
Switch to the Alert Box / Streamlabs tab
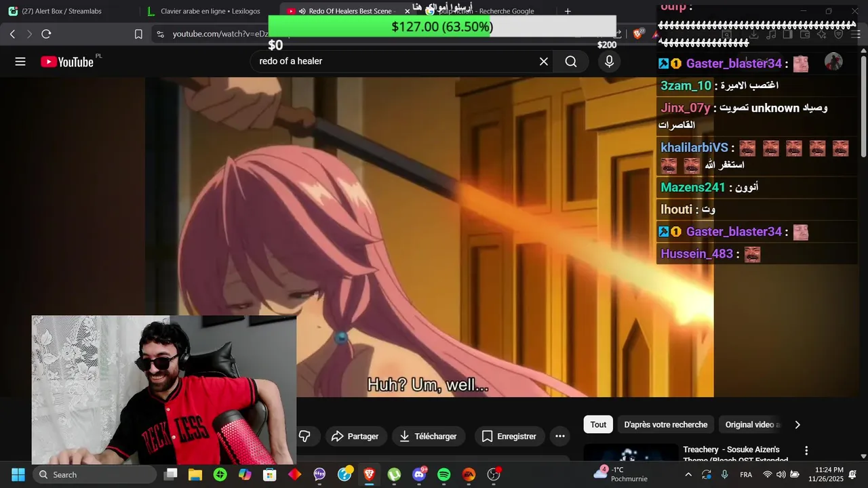[x=68, y=11]
